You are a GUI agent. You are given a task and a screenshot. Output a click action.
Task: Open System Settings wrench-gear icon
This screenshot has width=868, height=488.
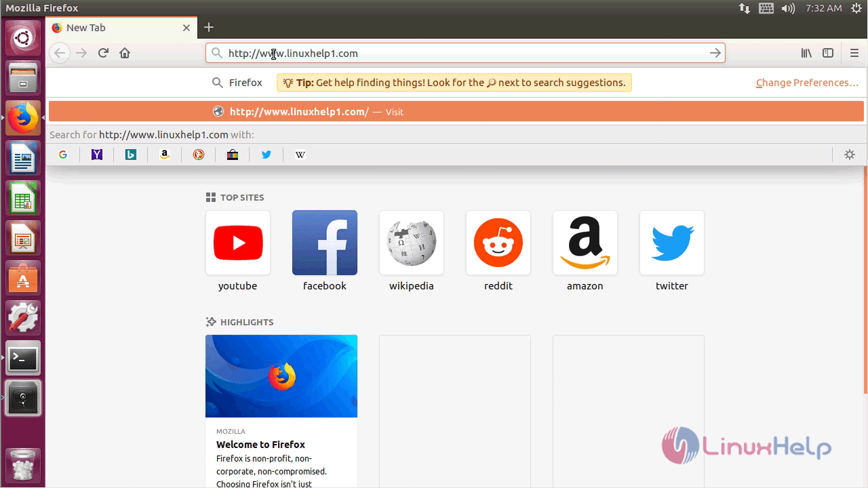(x=23, y=318)
